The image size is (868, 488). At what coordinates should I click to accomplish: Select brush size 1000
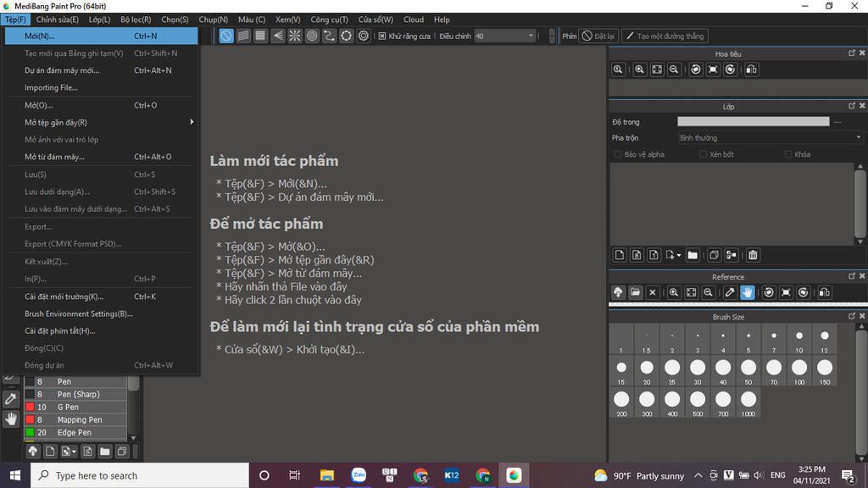pyautogui.click(x=748, y=402)
